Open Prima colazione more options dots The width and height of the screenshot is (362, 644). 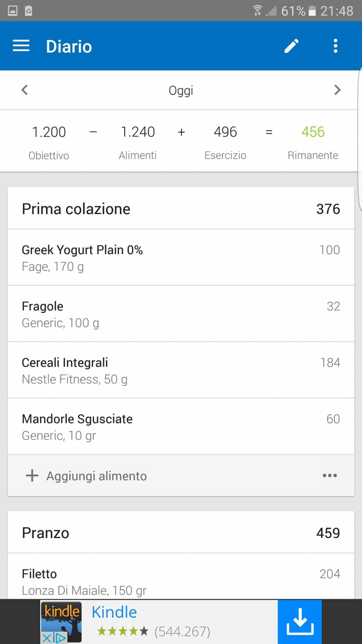tap(330, 476)
